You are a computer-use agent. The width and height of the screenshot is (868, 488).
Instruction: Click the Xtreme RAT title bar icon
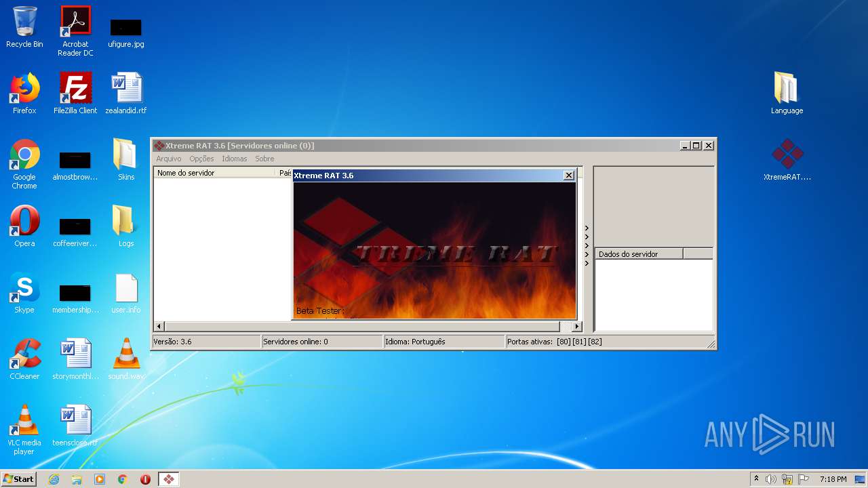[159, 146]
